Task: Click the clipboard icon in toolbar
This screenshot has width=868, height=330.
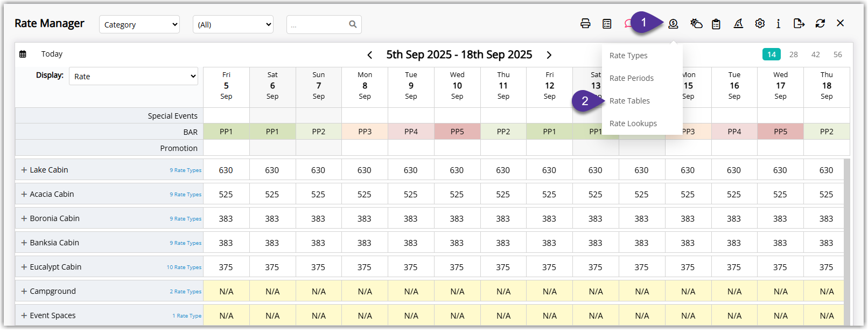Action: tap(716, 24)
